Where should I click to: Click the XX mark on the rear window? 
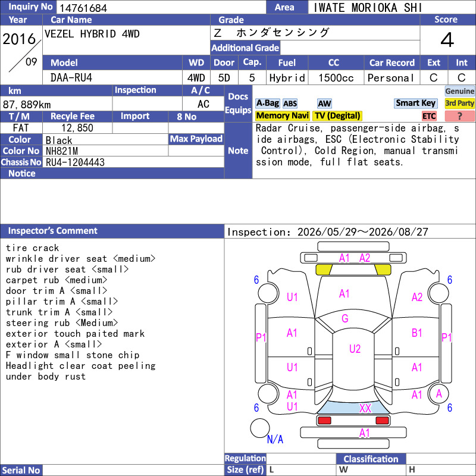[365, 408]
